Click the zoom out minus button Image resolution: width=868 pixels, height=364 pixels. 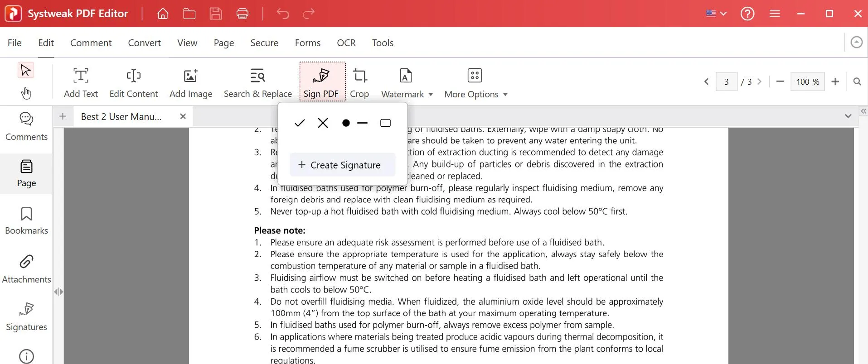pyautogui.click(x=780, y=82)
